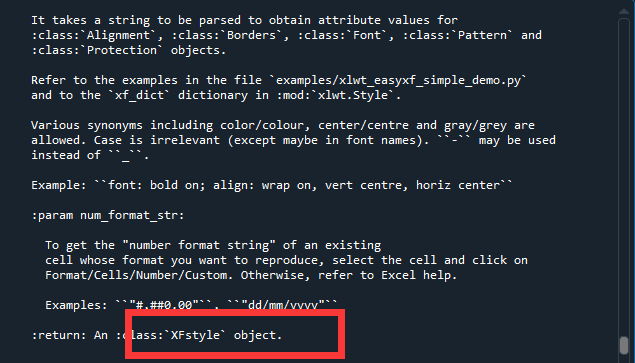Click the Format/Cells/Number/Custom path text
Screen dimensions: 635x363
tap(136, 275)
